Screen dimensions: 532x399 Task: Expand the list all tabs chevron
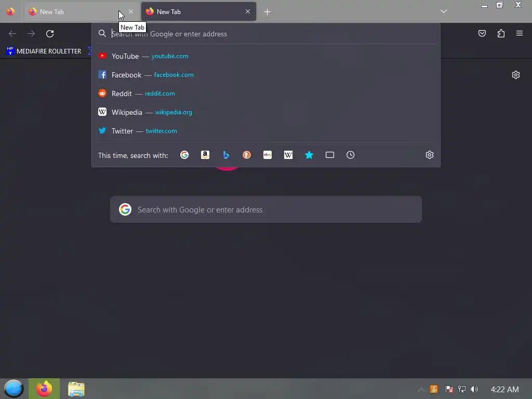pyautogui.click(x=444, y=11)
